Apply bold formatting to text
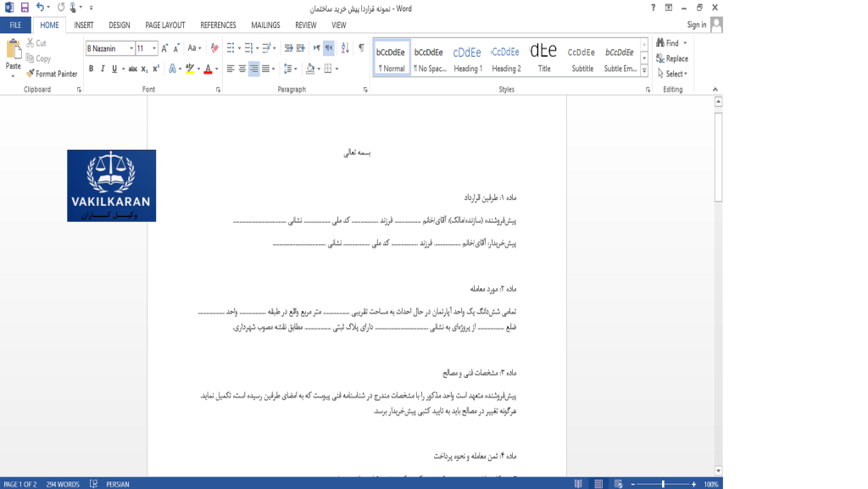The image size is (868, 489). tap(91, 68)
